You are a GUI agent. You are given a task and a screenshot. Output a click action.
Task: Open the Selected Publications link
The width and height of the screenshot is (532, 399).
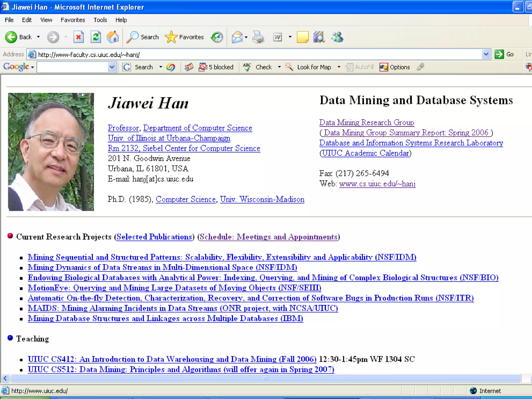[154, 237]
